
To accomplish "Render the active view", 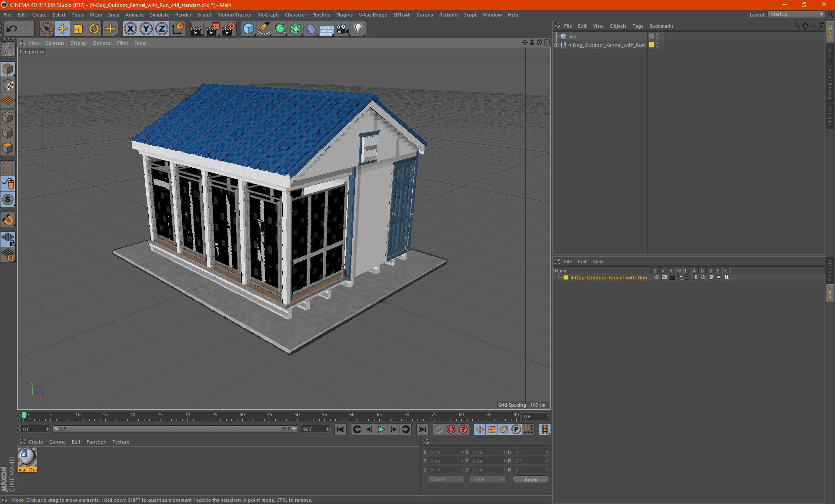I will pos(197,29).
